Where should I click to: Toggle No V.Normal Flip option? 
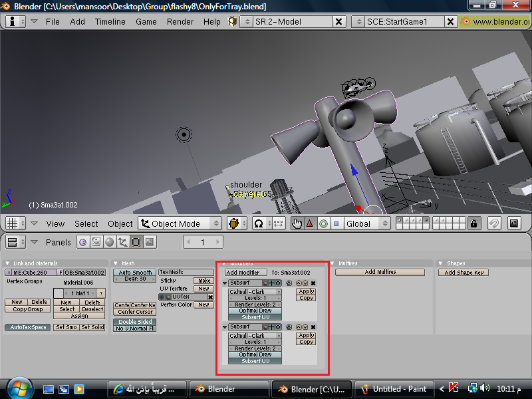pos(135,329)
